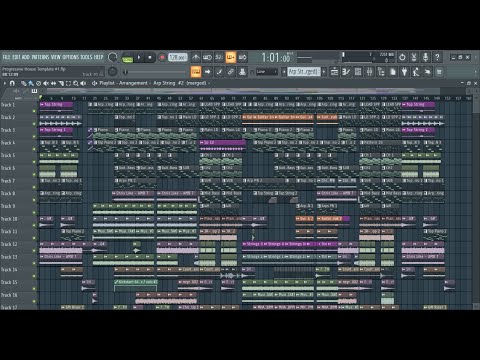480x360 pixels.
Task: Click the stop button in the transport
Action: [x=150, y=58]
